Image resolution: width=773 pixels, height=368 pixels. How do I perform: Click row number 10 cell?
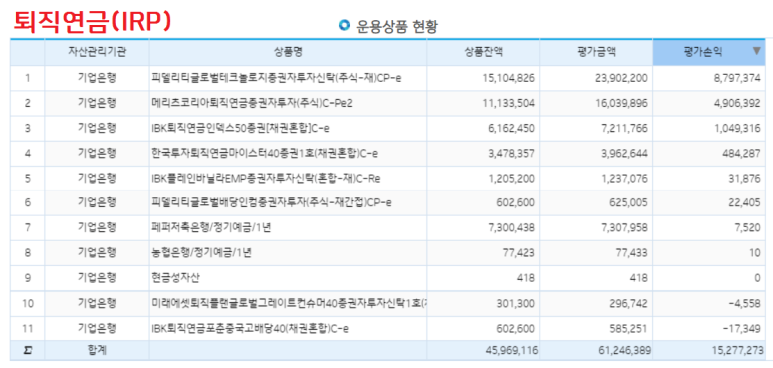coord(27,303)
